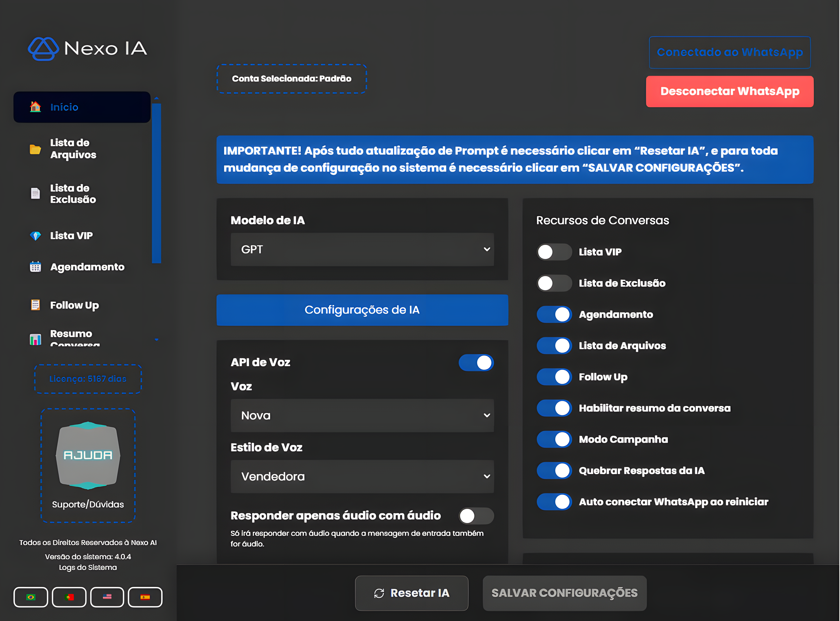Click the blue sidebar scrollbar
Screen dimensions: 840x621
click(x=156, y=183)
